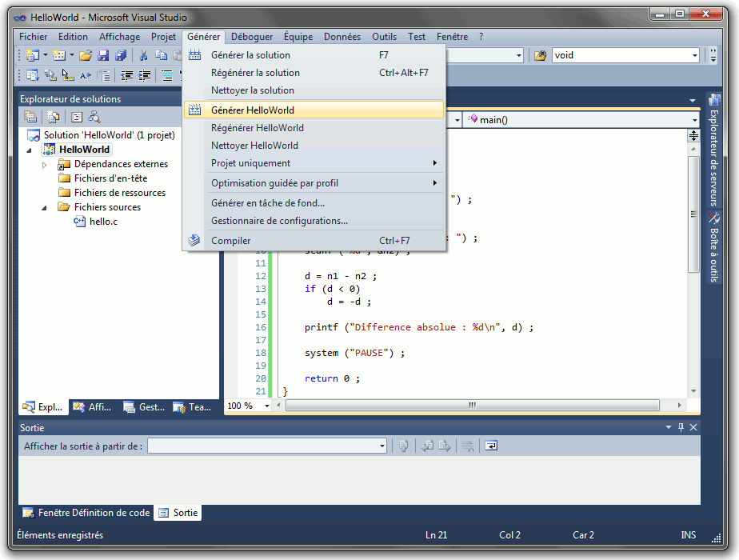The image size is (739, 560).
Task: Toggle word wrap in the Sortie toolbar
Action: tap(491, 446)
